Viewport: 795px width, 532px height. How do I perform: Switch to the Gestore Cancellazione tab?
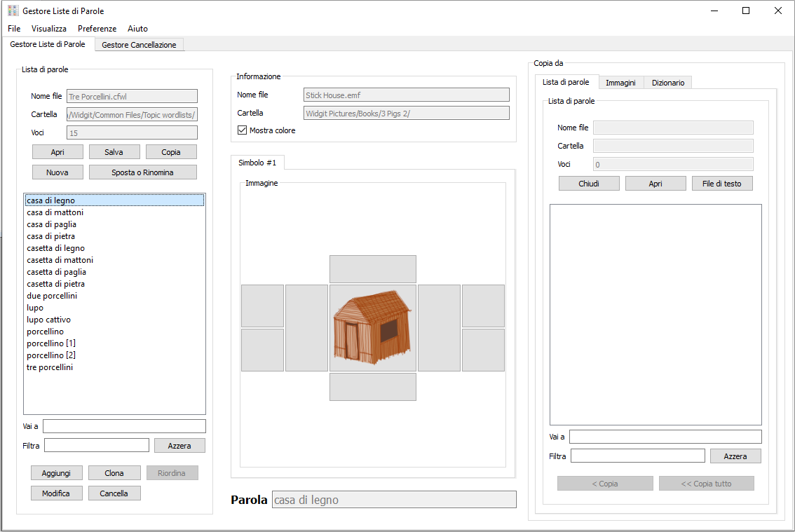click(139, 45)
